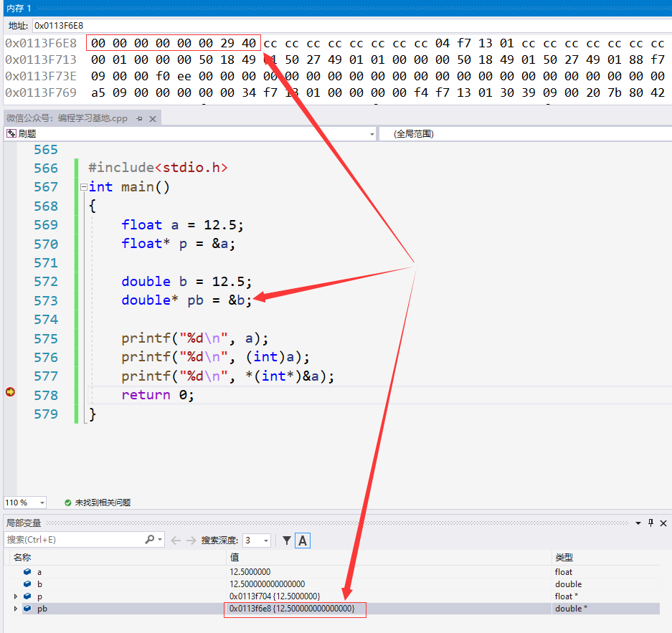
Task: Open the 110 % zoom level dropdown
Action: tap(42, 503)
